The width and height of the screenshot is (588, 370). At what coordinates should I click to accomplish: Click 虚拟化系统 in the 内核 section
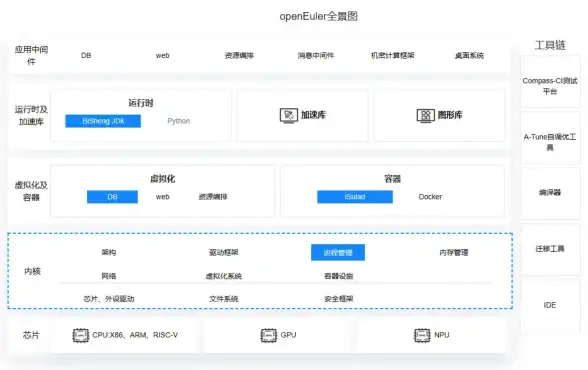click(x=224, y=276)
